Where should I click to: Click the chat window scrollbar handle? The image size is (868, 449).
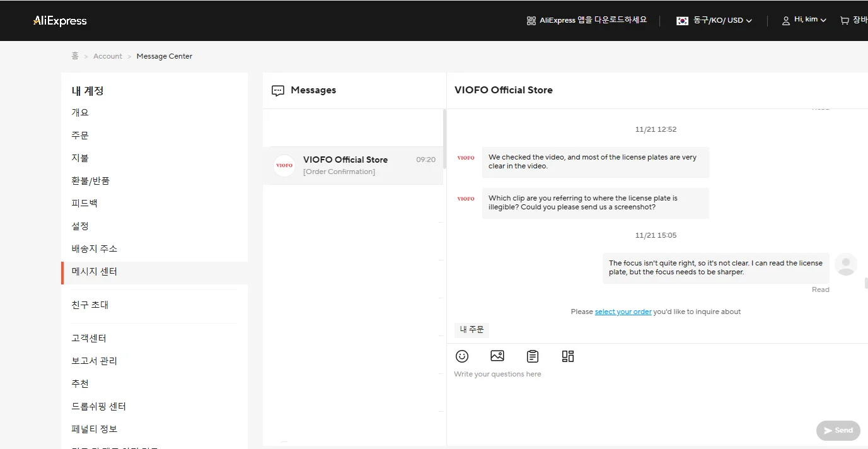pyautogui.click(x=866, y=283)
